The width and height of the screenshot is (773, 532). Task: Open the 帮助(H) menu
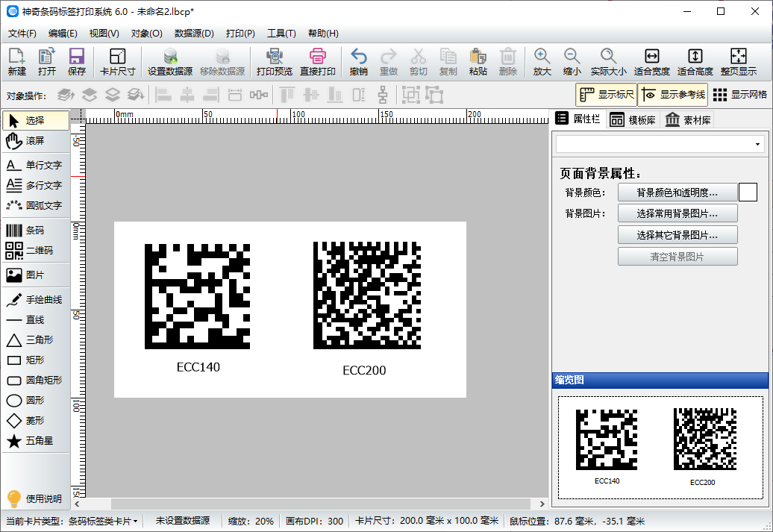pos(323,34)
